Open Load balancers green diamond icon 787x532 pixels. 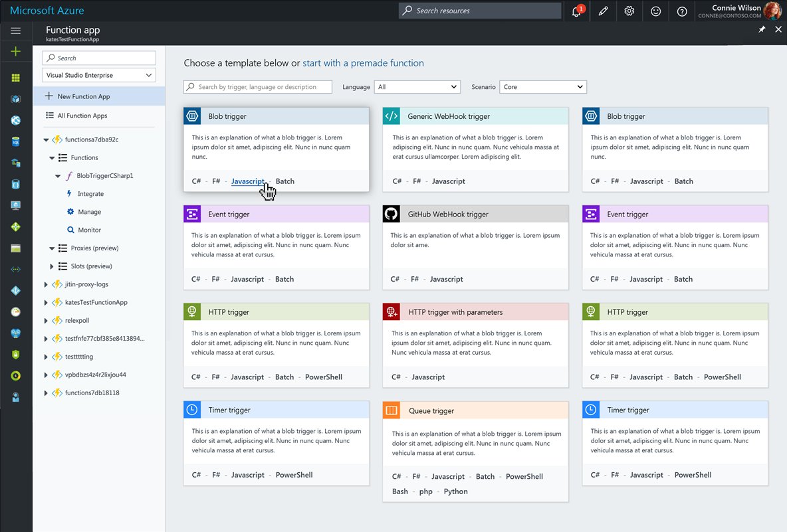point(15,226)
